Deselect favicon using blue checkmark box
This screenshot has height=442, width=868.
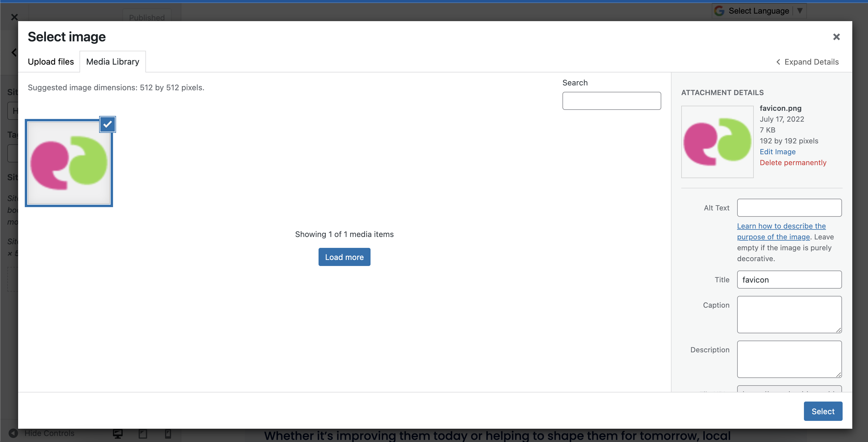[x=108, y=125]
